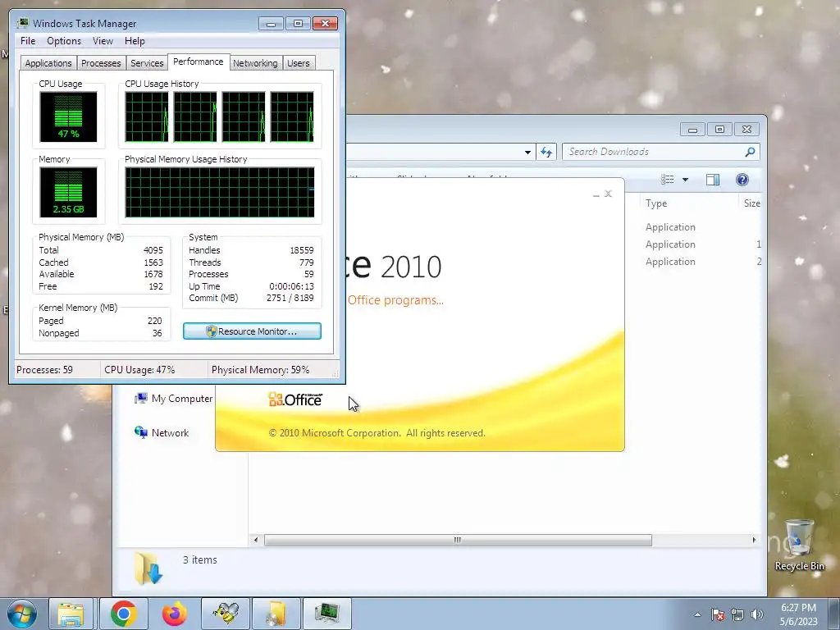Open the Help menu in Task Manager
Image resolution: width=840 pixels, height=630 pixels.
135,41
